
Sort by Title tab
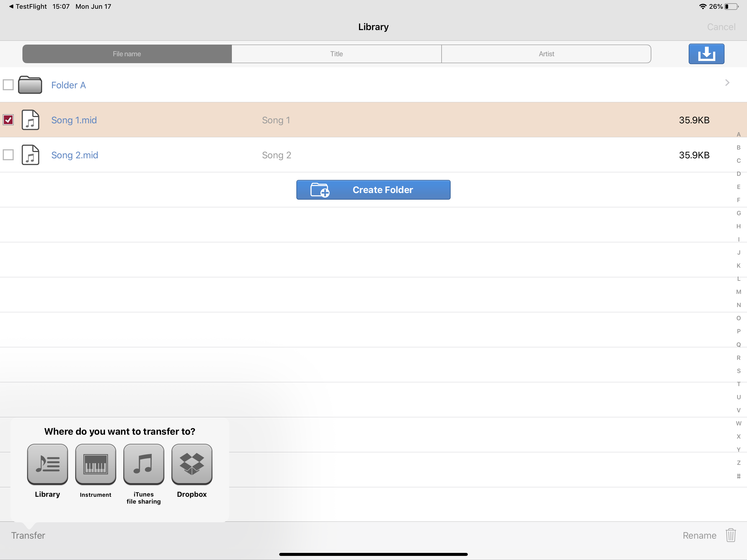click(336, 54)
